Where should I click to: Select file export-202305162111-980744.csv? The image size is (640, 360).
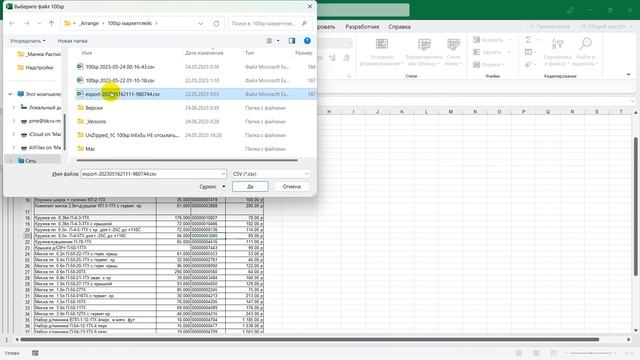click(195, 94)
